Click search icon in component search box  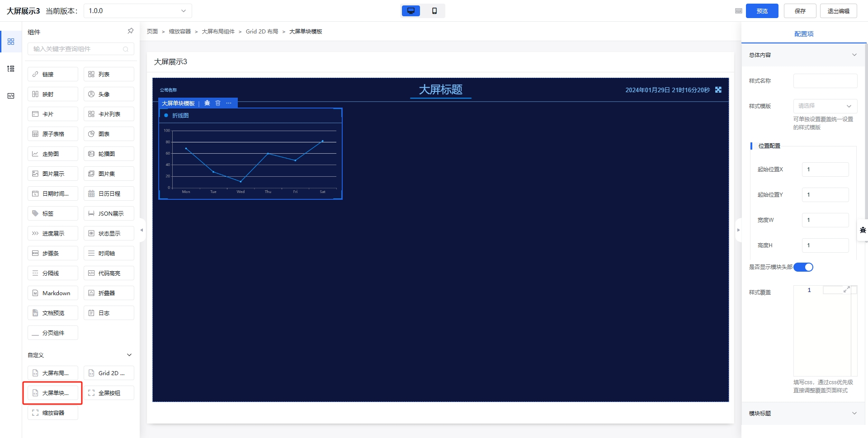[126, 49]
